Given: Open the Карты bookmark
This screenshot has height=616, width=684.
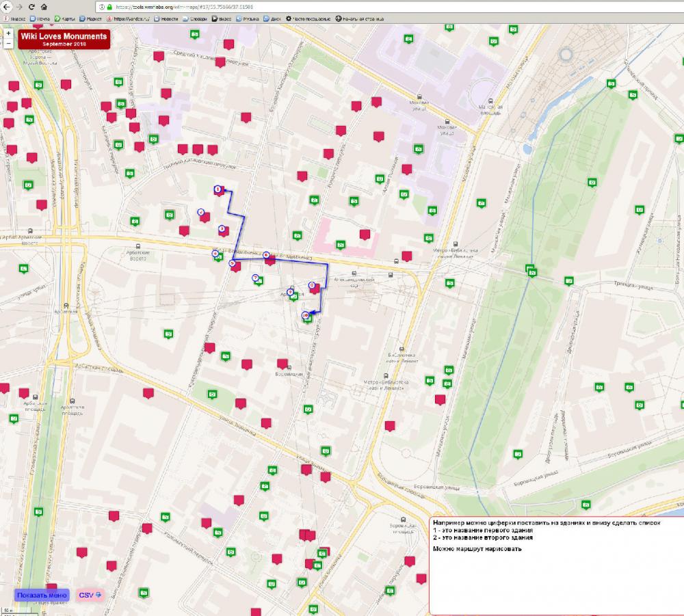Looking at the screenshot, I should (x=64, y=18).
